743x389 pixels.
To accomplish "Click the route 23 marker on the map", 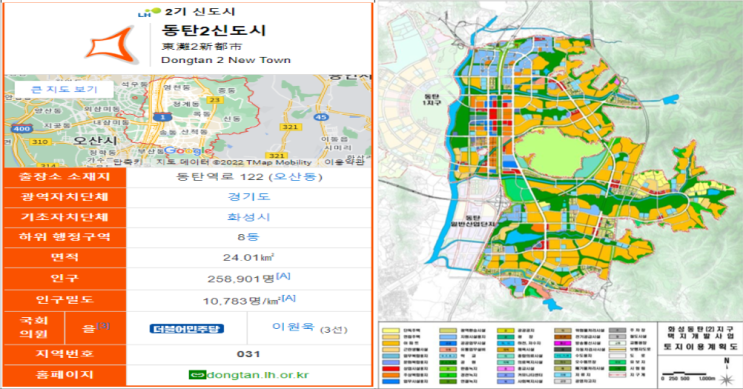I will tap(215, 100).
